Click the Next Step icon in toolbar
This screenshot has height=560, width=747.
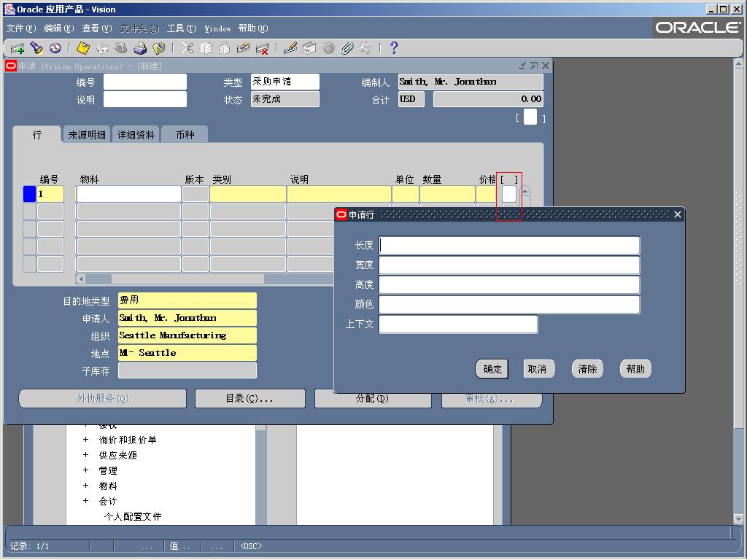click(x=102, y=48)
